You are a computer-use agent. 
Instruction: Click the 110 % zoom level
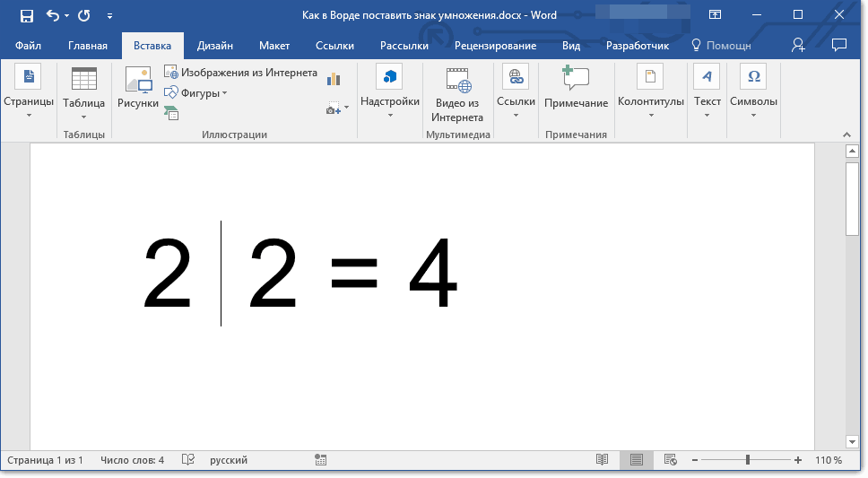[828, 460]
